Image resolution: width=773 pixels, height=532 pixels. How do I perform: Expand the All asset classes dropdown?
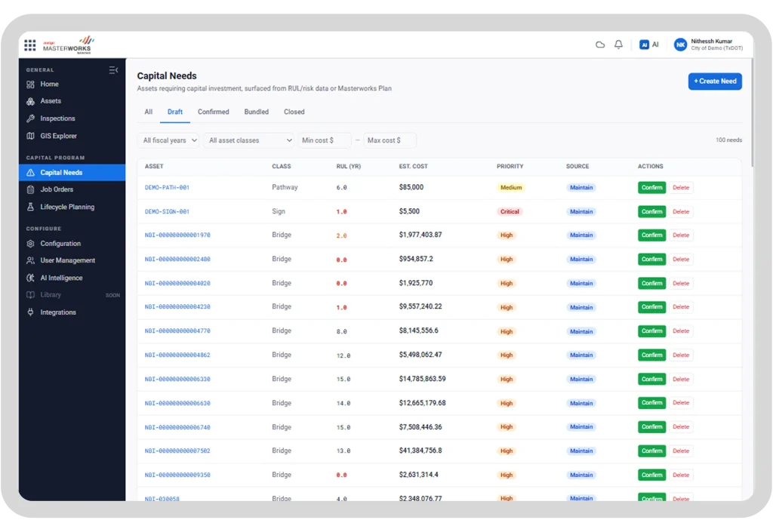248,140
